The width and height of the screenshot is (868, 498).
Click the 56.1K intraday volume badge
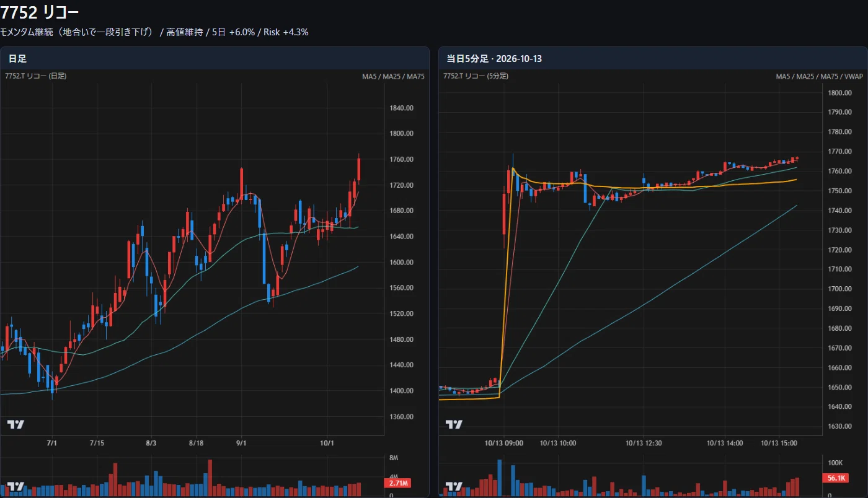(835, 478)
